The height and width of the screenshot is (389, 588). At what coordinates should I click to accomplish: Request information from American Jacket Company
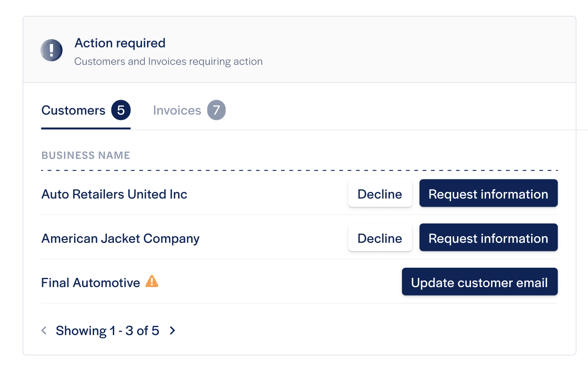pos(488,238)
